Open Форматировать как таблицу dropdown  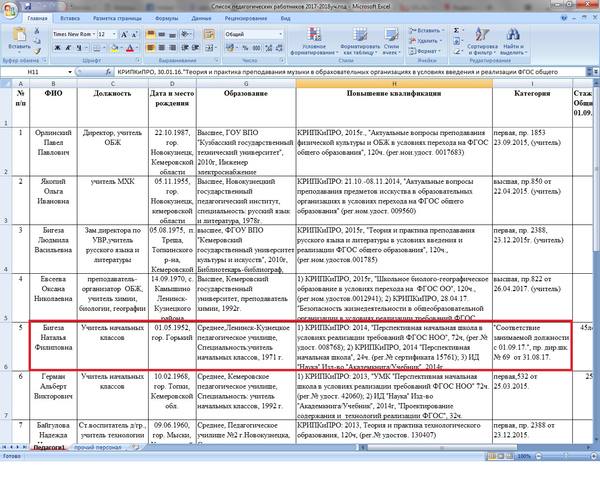coord(360,41)
